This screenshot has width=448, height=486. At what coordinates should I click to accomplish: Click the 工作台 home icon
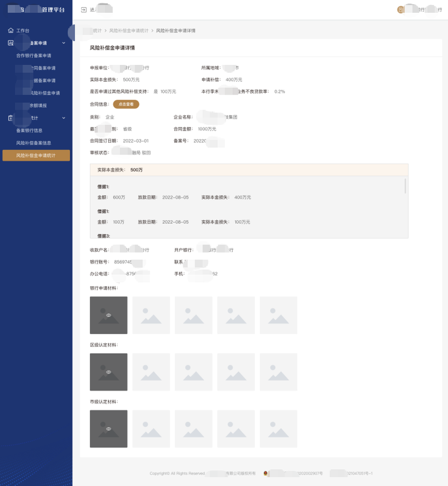pyautogui.click(x=11, y=30)
